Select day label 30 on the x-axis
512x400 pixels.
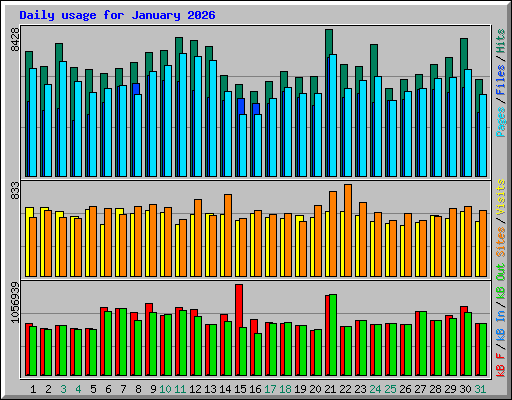[465, 389]
